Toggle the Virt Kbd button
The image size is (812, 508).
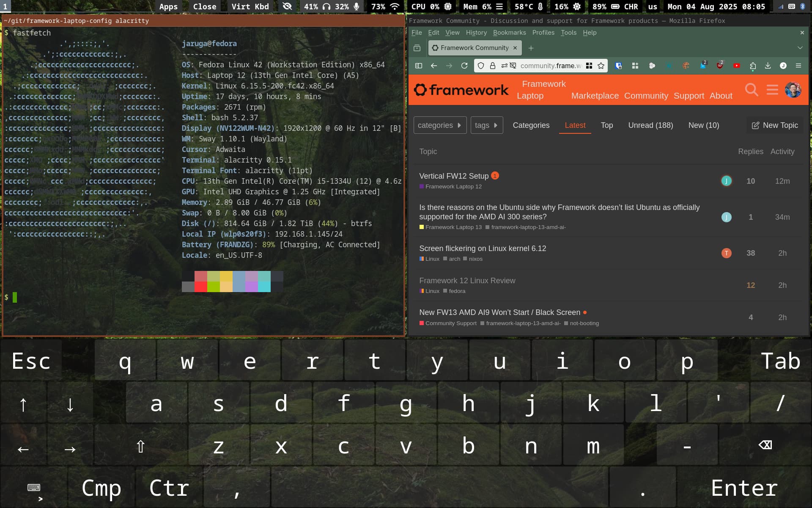point(250,6)
